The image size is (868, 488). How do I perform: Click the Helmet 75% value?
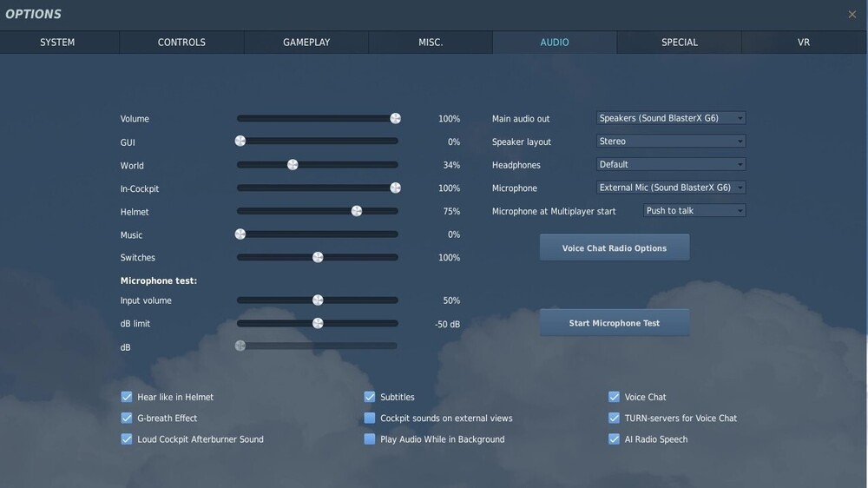[x=451, y=212]
